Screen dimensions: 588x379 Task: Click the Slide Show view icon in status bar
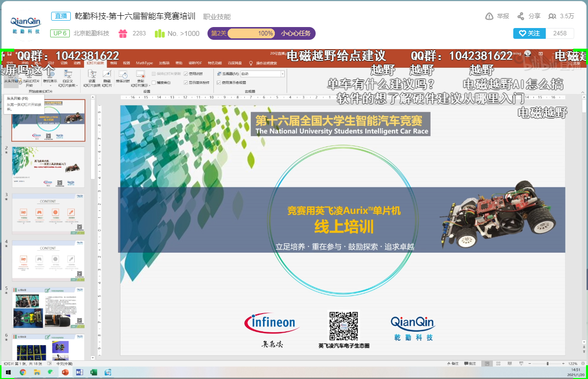tap(521, 364)
